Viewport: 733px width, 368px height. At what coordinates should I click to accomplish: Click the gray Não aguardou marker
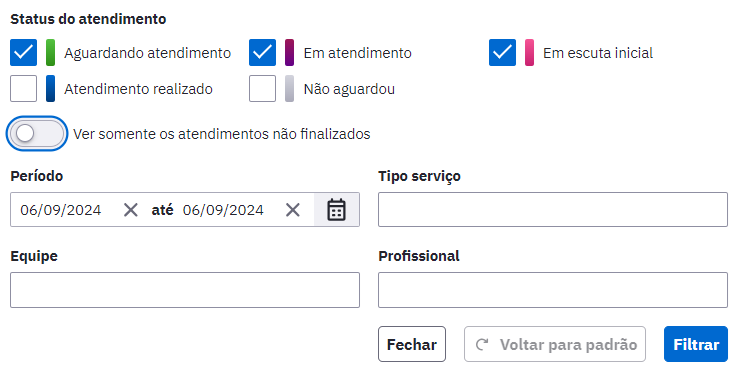[x=289, y=89]
